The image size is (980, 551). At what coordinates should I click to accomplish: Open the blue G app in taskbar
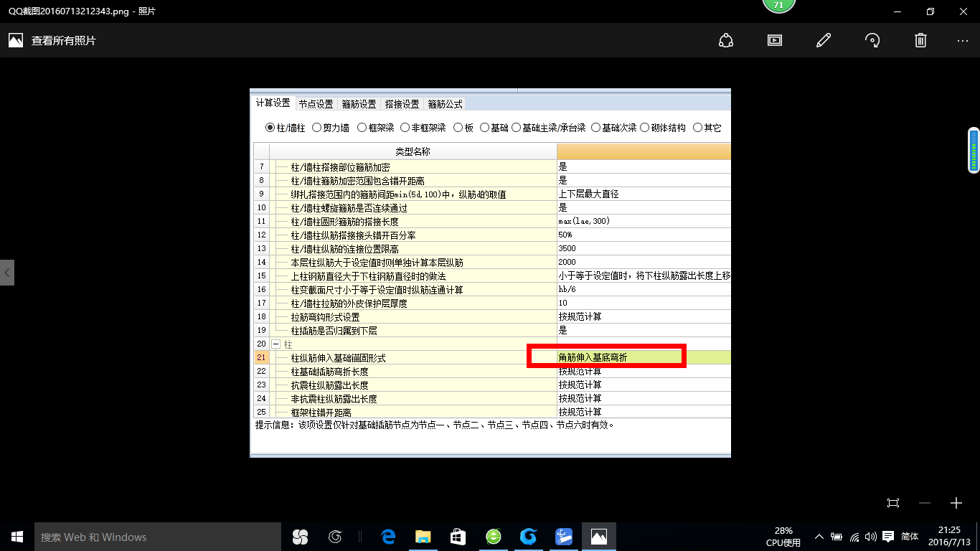(x=528, y=537)
